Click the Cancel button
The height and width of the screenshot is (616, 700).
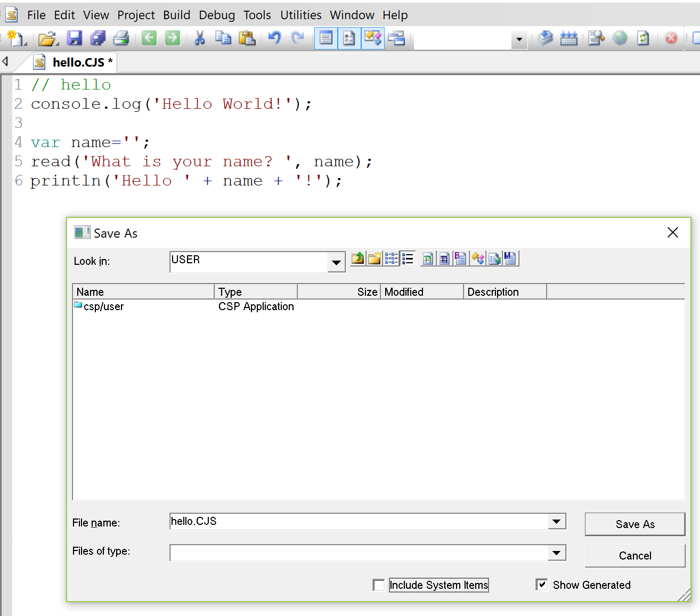click(x=634, y=556)
